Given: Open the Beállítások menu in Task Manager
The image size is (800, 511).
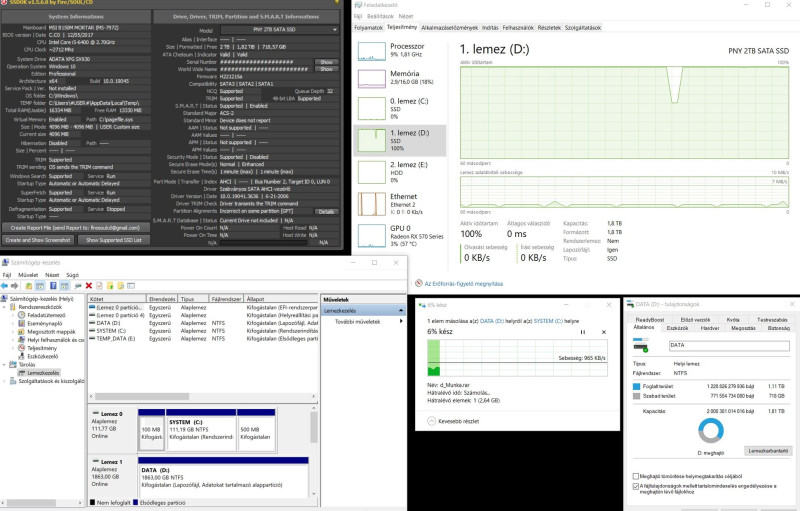Looking at the screenshot, I should 380,17.
